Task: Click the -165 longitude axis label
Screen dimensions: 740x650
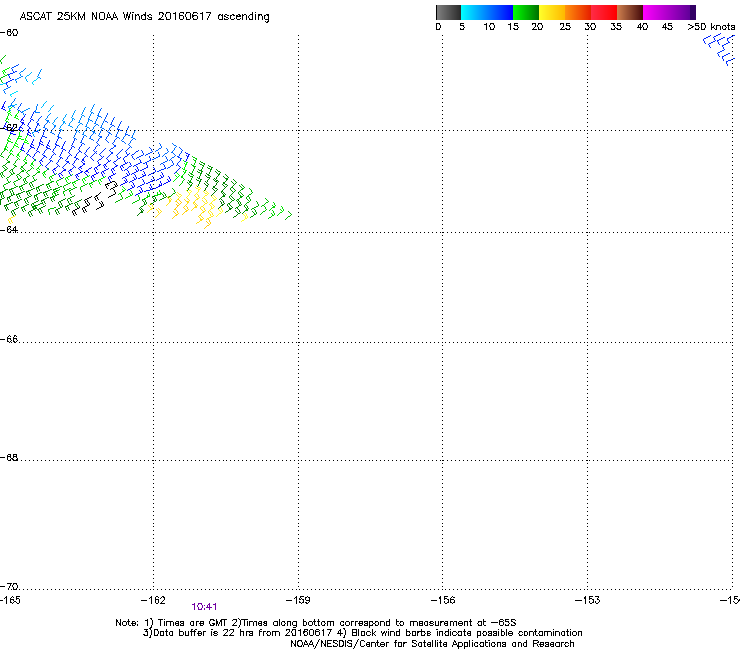Action: click(x=10, y=600)
